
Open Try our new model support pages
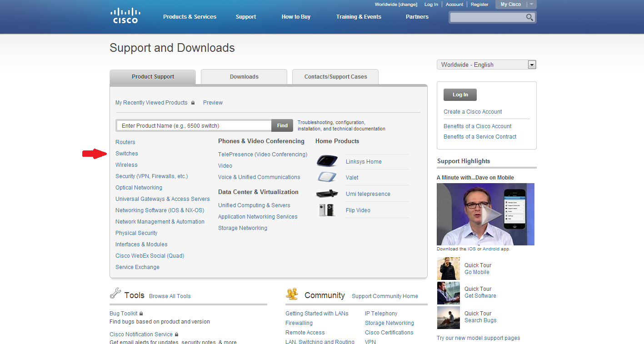point(478,338)
